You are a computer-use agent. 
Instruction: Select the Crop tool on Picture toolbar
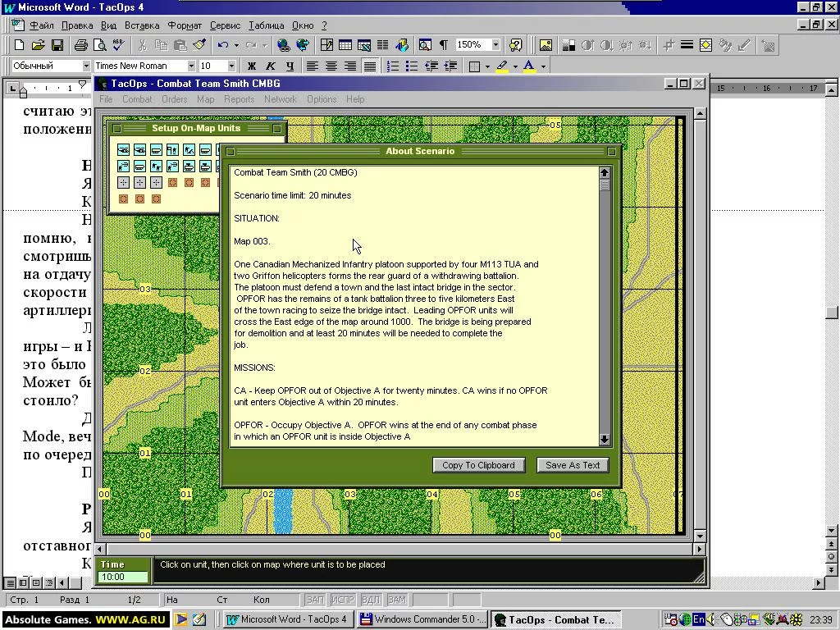click(x=668, y=45)
